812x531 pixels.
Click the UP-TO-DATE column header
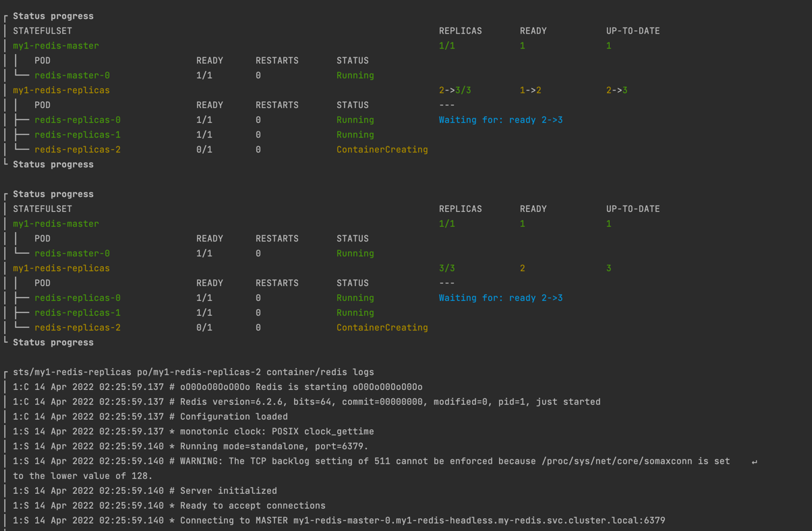point(633,30)
